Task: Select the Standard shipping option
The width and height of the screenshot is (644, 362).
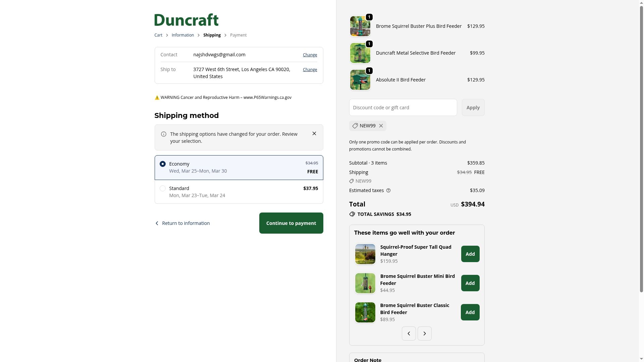Action: tap(239, 192)
